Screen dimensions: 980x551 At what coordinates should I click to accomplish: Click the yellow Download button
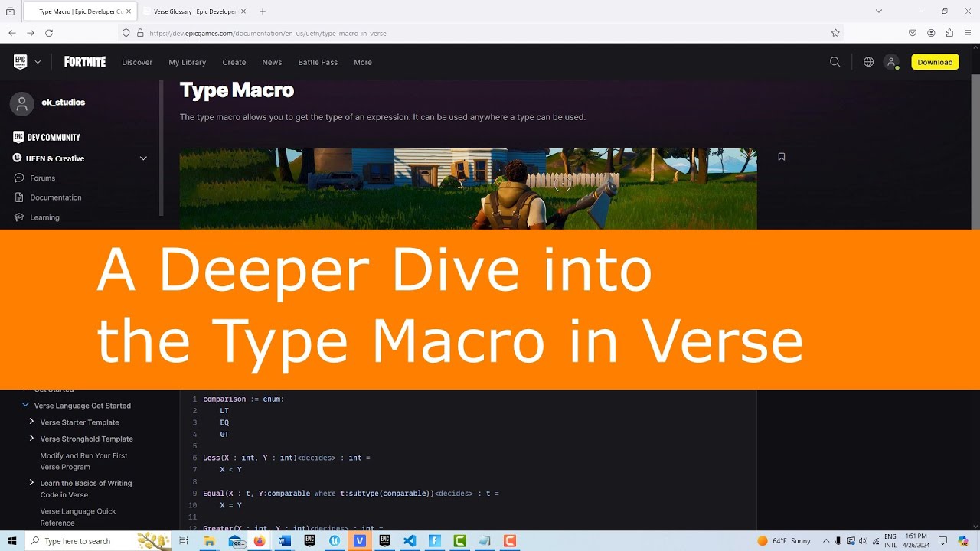(x=935, y=62)
